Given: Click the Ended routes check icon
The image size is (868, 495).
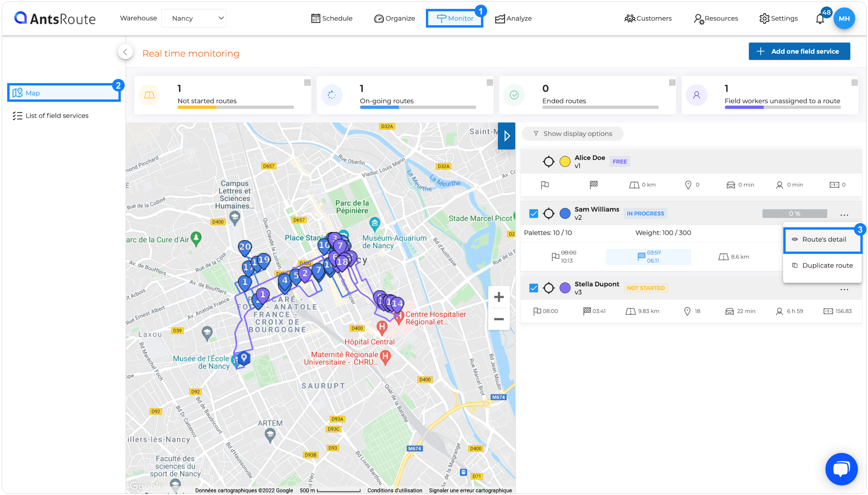Looking at the screenshot, I should click(514, 95).
